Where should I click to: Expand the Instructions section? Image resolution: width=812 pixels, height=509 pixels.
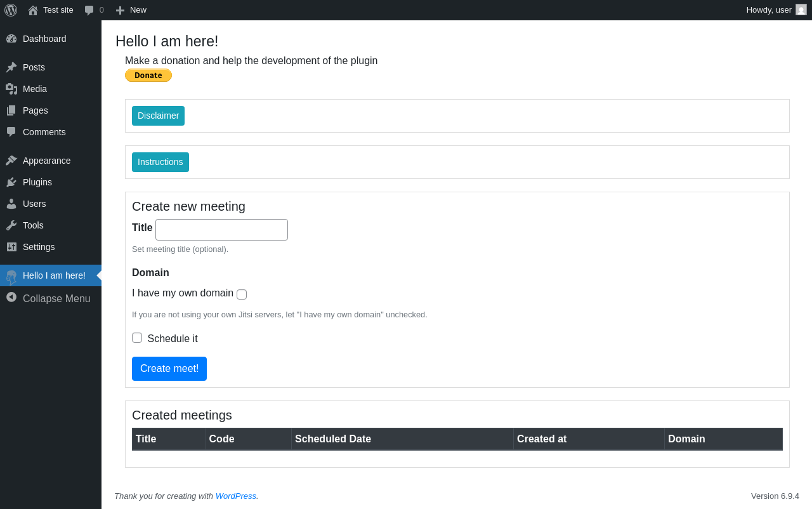(160, 162)
